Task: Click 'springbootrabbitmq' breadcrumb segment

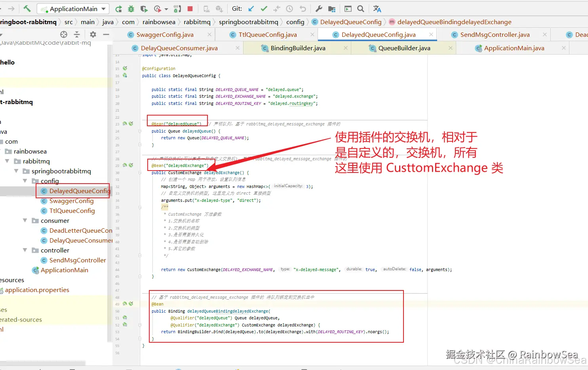Action: tap(248, 22)
